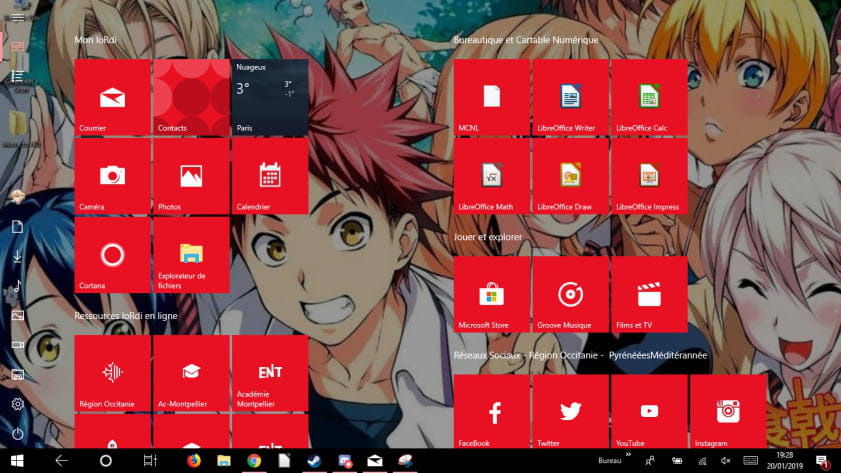Open the YouTube tile

tap(649, 412)
